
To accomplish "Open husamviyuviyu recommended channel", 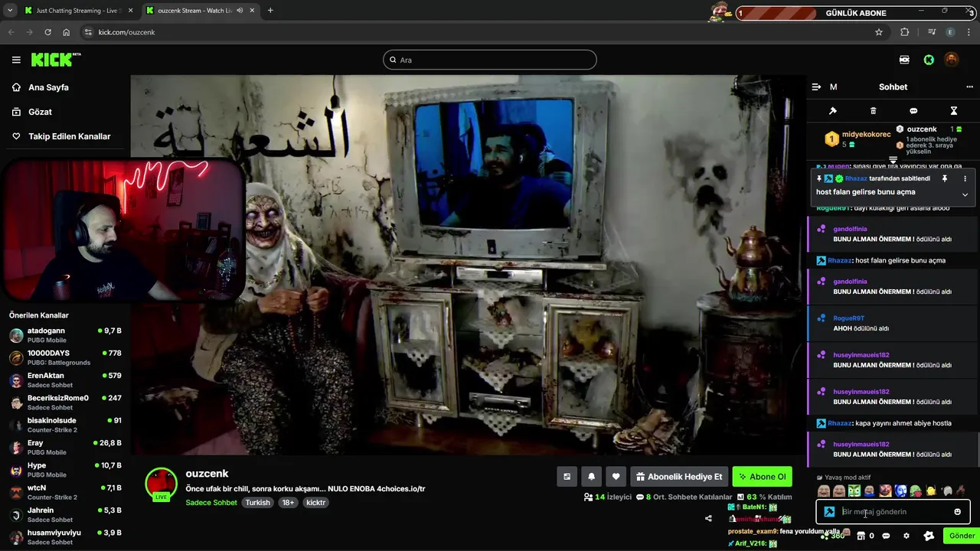I will (65, 537).
